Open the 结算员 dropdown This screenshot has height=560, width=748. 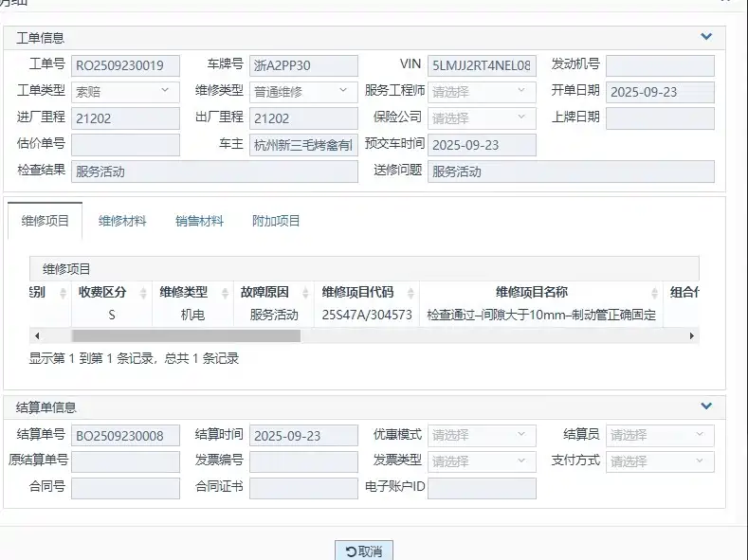660,435
